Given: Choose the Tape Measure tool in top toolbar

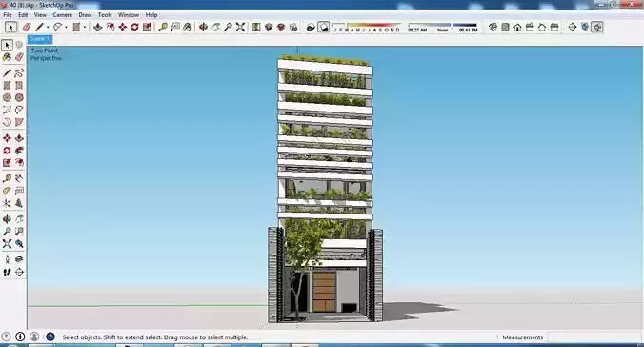Looking at the screenshot, I should tap(163, 27).
